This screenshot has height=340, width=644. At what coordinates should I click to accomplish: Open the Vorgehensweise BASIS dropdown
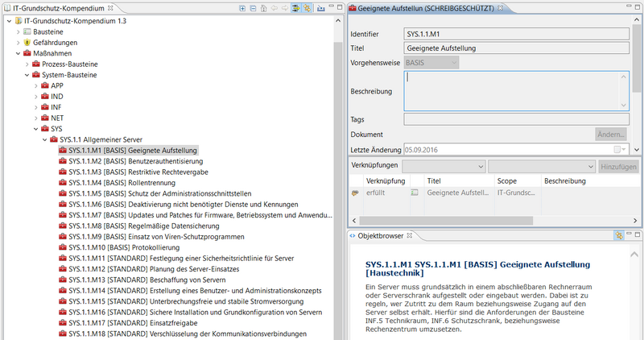[431, 63]
